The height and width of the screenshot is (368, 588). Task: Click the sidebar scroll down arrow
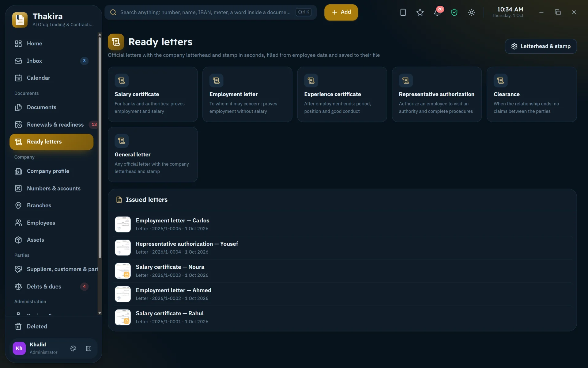pos(100,313)
